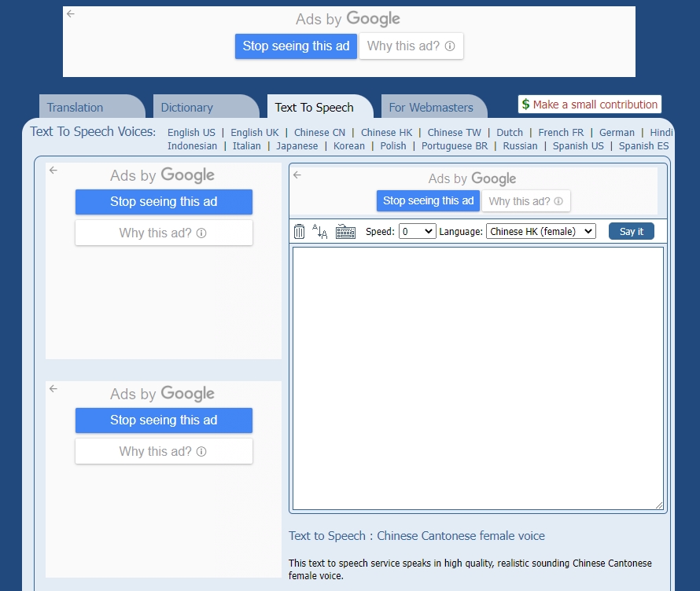Open the Speed dropdown
Viewport: 700px width, 591px height.
tap(417, 231)
